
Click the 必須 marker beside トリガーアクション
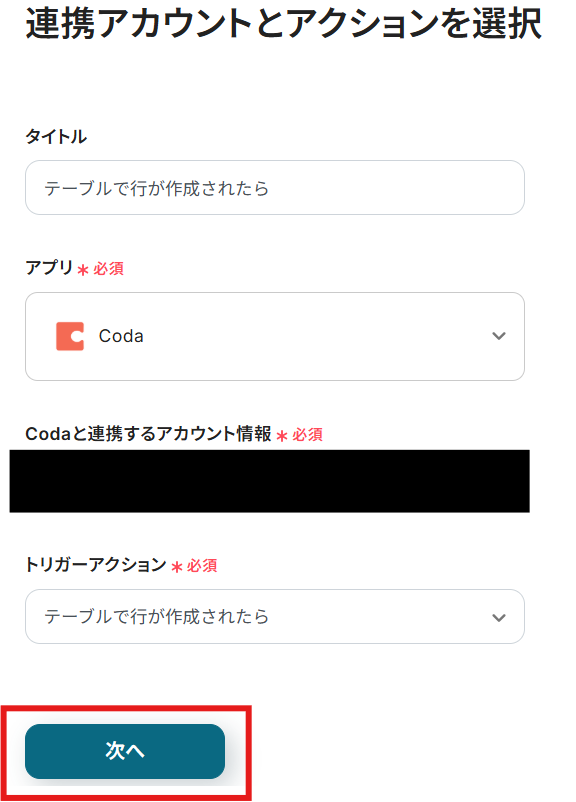coord(202,566)
